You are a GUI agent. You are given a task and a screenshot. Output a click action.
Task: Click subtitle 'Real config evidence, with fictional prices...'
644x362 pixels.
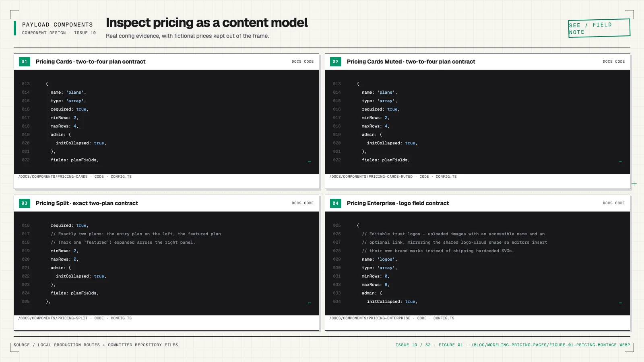[187, 36]
